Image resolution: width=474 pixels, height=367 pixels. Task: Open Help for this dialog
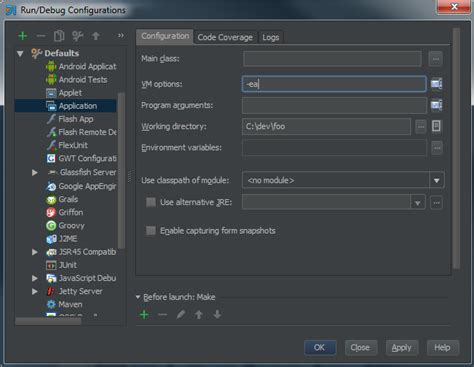tap(443, 348)
